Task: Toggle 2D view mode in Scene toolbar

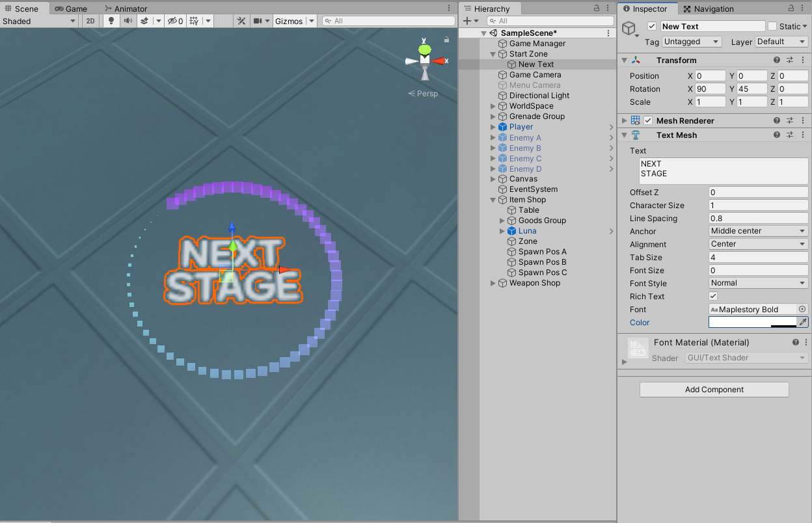Action: coord(90,21)
